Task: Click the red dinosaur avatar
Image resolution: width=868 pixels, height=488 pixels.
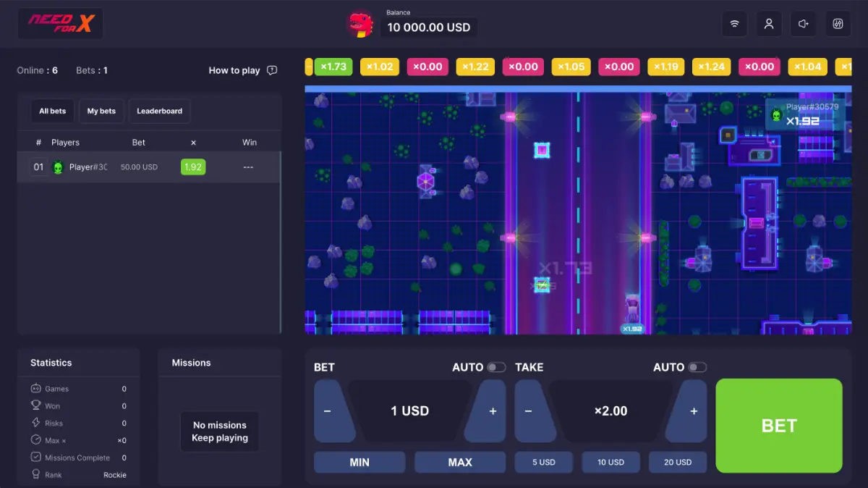Action: pos(359,24)
